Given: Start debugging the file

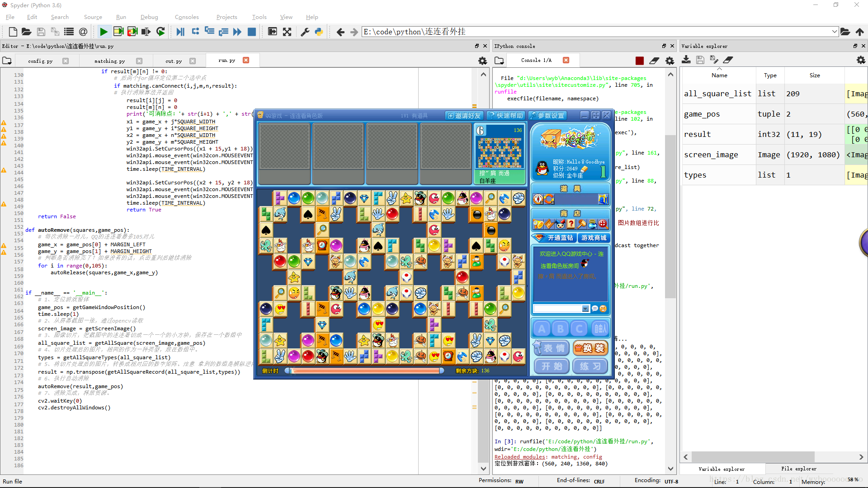Looking at the screenshot, I should [x=180, y=32].
